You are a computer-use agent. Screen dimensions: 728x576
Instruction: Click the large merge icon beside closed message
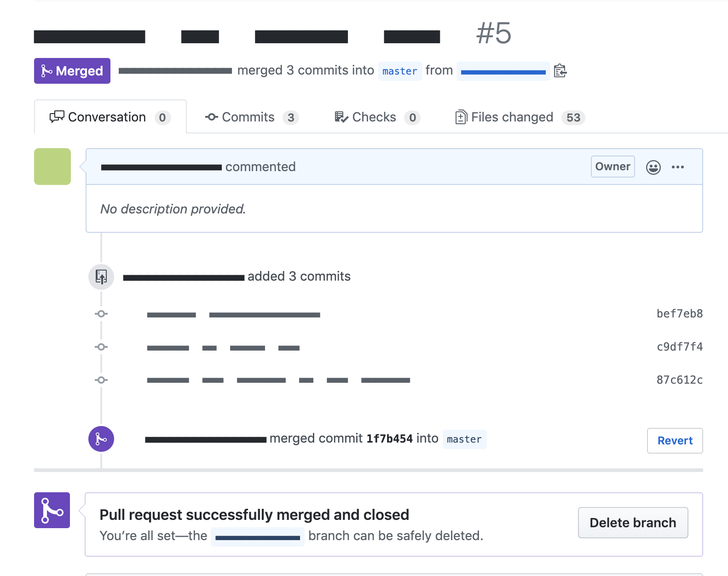[x=52, y=510]
